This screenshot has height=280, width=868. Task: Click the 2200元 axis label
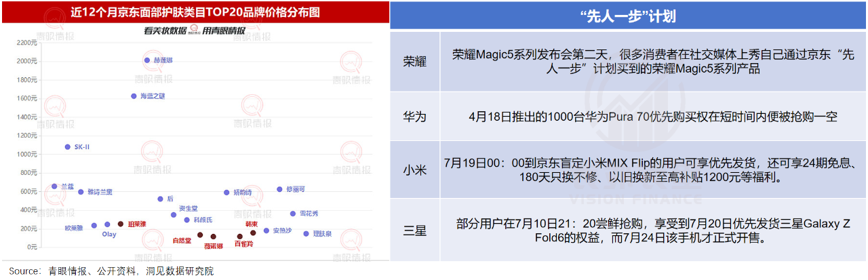[26, 43]
